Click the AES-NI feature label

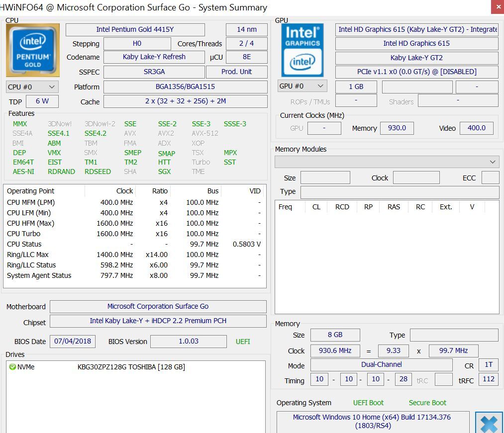tap(23, 172)
